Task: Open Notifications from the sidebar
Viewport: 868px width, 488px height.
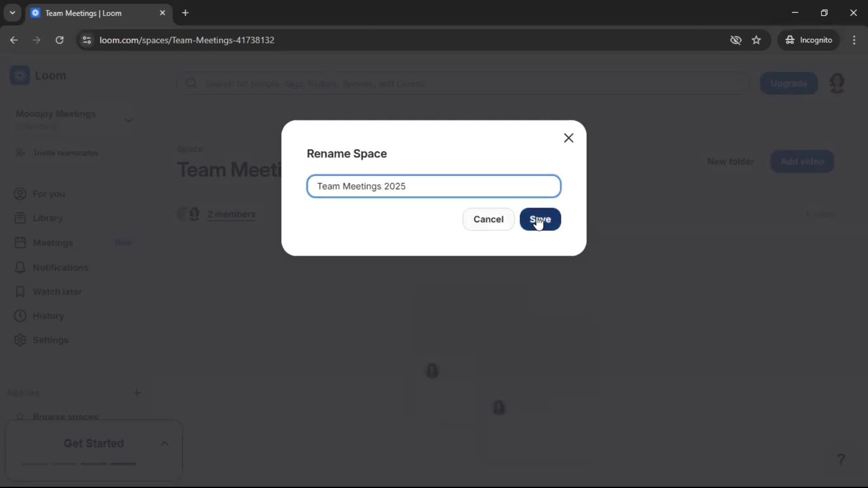Action: pyautogui.click(x=61, y=267)
